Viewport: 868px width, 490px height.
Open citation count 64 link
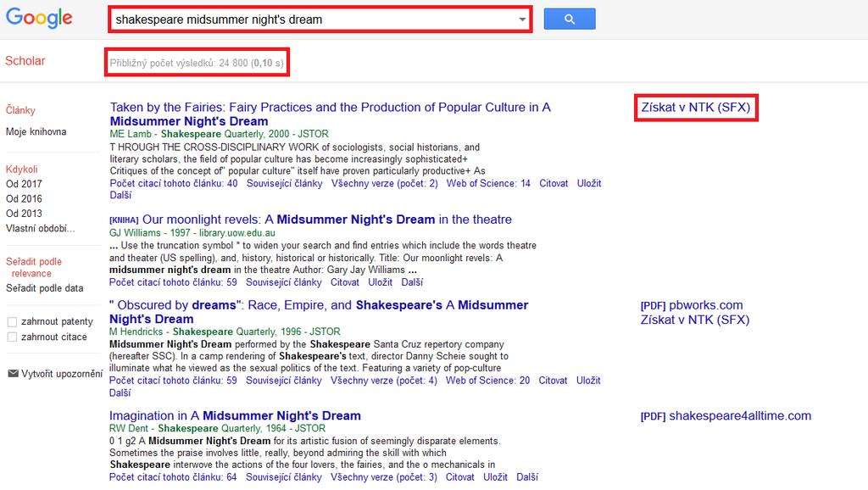[x=173, y=476]
